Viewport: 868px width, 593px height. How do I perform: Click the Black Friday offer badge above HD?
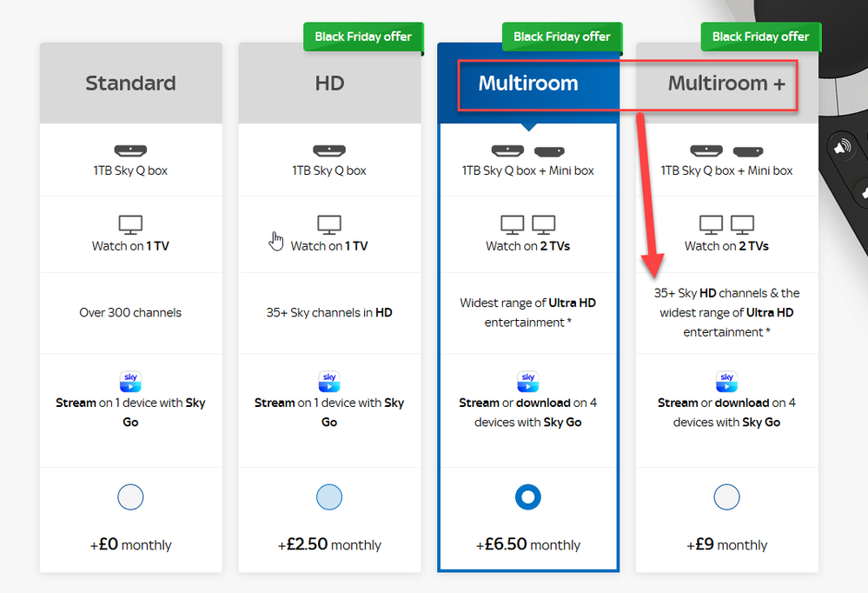click(x=363, y=37)
